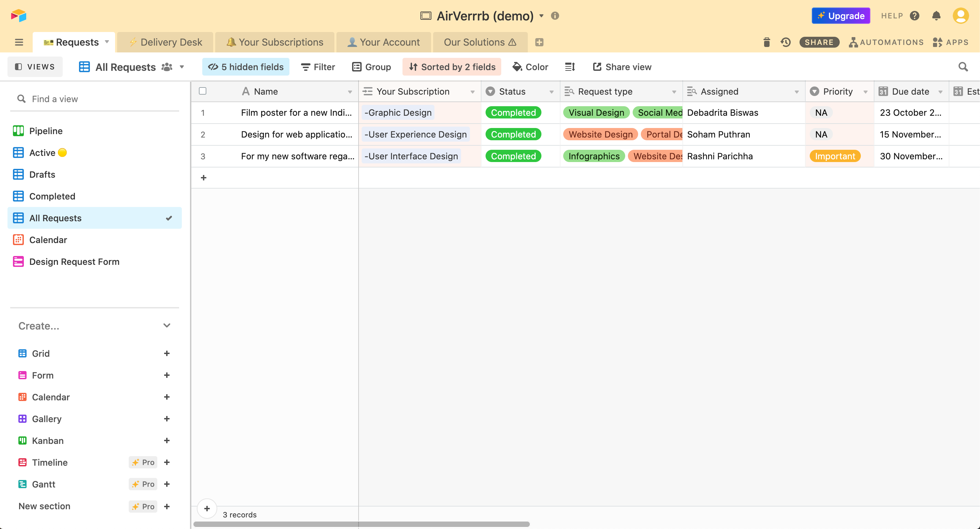Toggle the VIEWS sidebar button
The image size is (980, 529).
(x=35, y=67)
